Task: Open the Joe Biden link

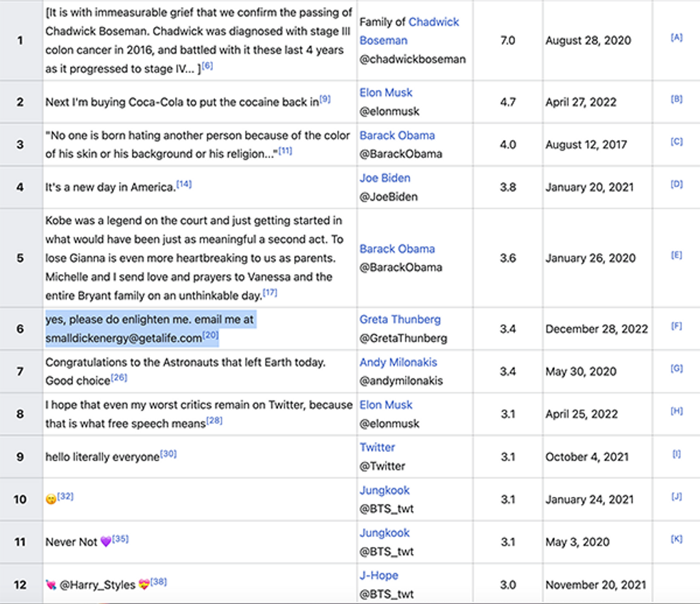Action: [x=385, y=178]
